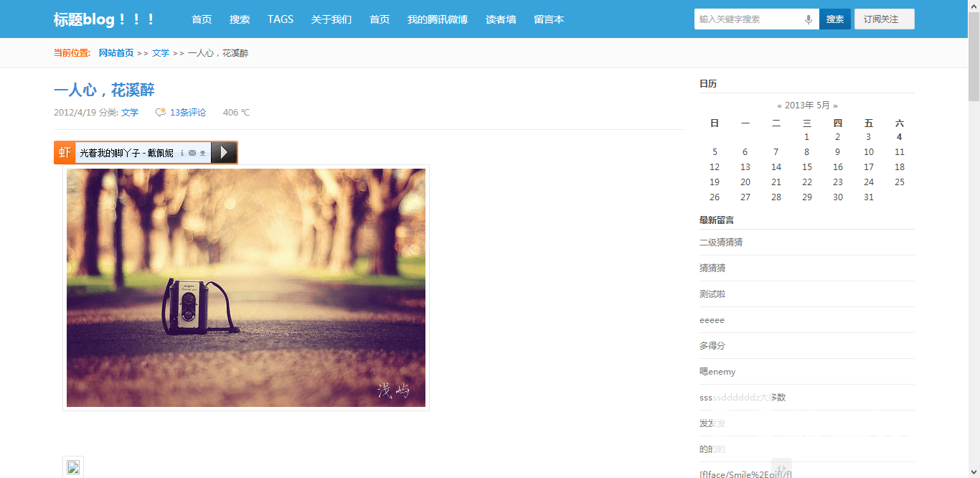Click the faded left-right arrows widget icon

(x=781, y=468)
